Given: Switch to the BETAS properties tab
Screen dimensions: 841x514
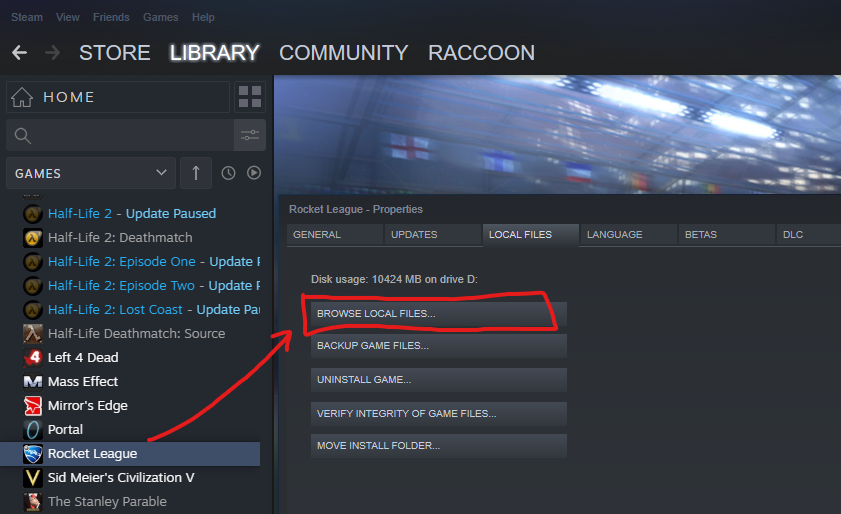Looking at the screenshot, I should click(727, 235).
